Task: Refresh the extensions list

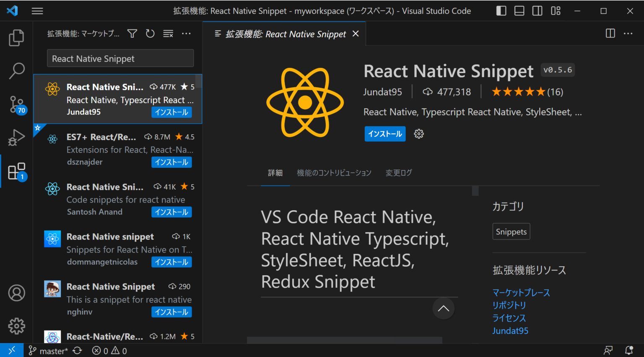Action: click(150, 33)
